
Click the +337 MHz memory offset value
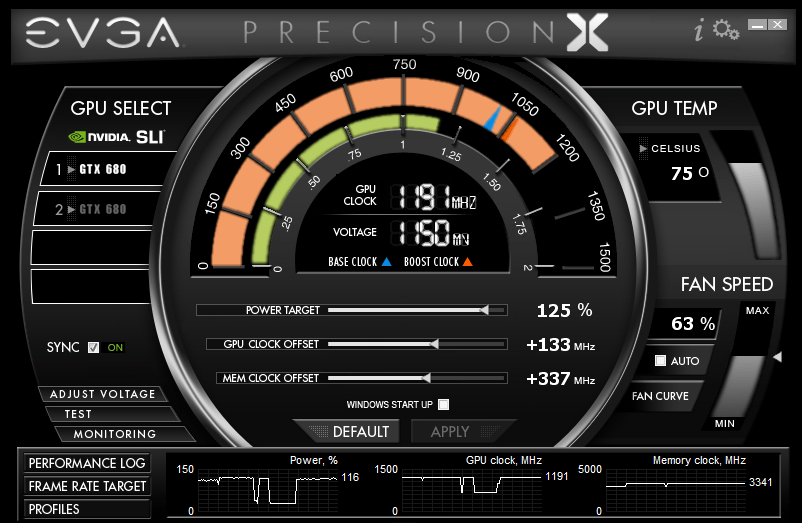click(561, 379)
